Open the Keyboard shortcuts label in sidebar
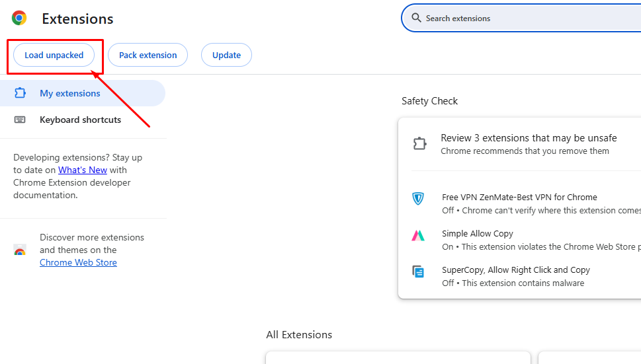The image size is (641, 364). 80,120
